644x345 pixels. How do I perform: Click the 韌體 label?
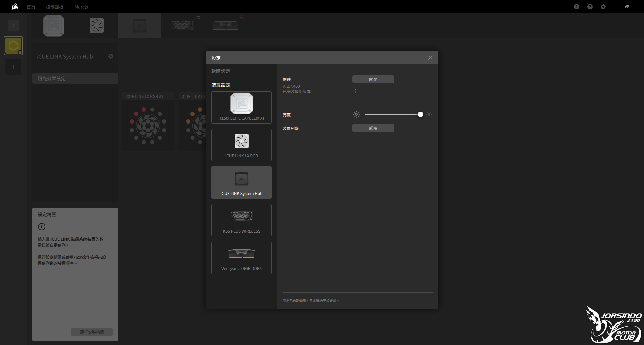tap(287, 79)
